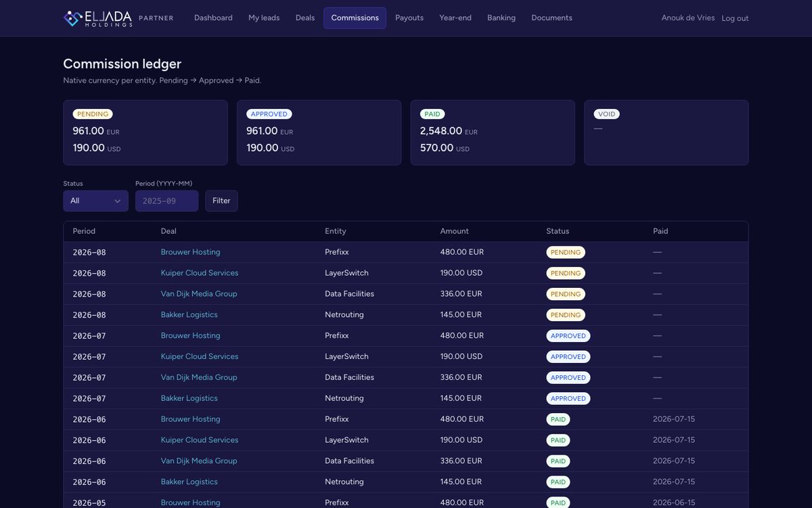Image resolution: width=812 pixels, height=508 pixels.
Task: Open the Dashboard page
Action: coord(213,18)
